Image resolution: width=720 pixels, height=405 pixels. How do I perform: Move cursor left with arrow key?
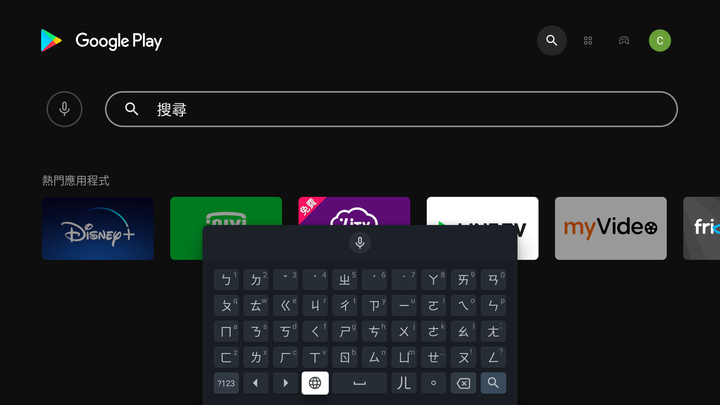[256, 383]
